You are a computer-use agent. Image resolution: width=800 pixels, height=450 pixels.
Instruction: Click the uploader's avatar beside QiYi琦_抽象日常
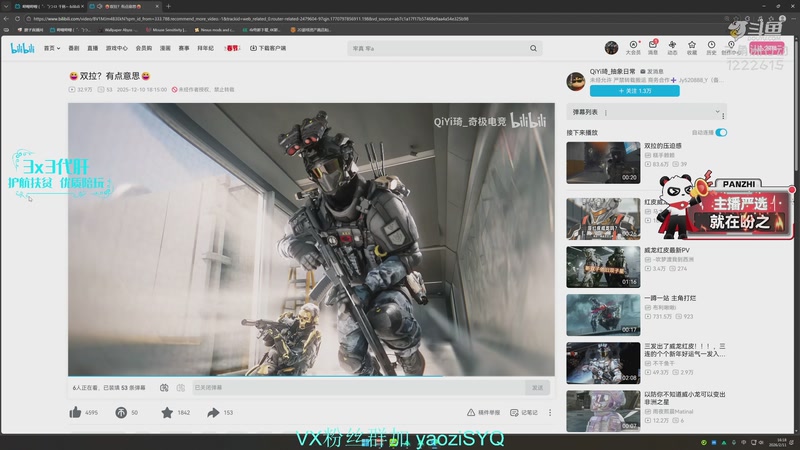click(576, 82)
